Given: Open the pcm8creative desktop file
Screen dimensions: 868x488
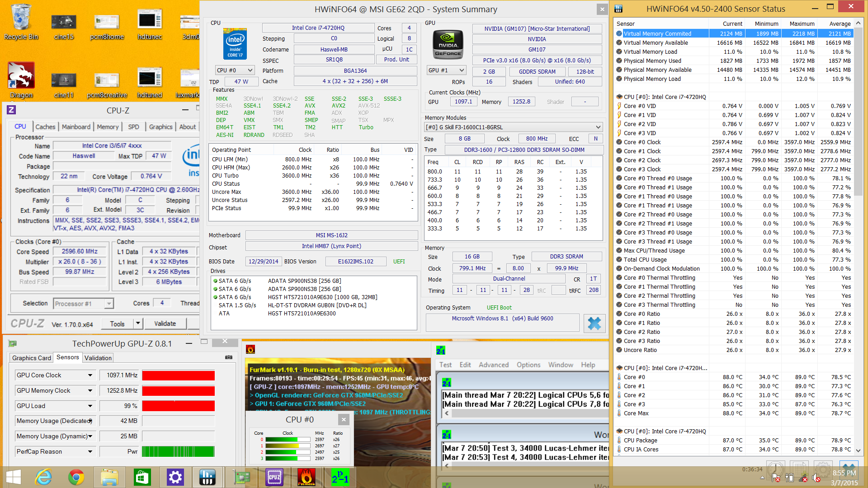Looking at the screenshot, I should click(107, 84).
